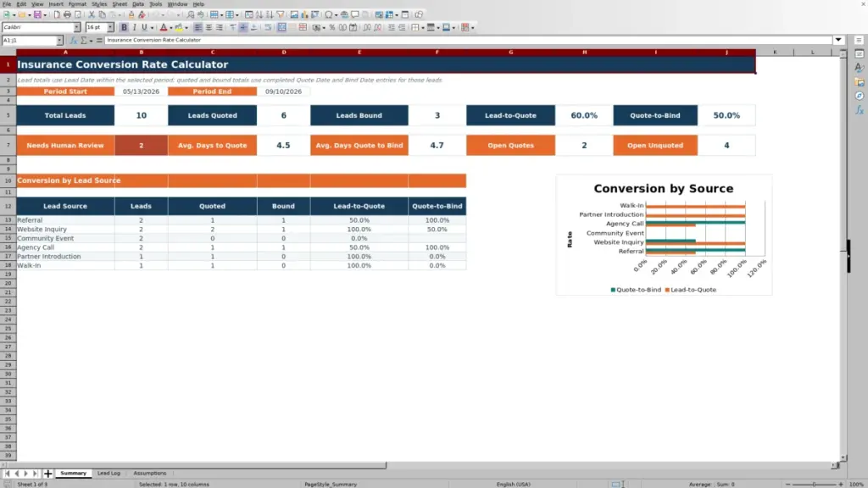Select the Total Leads header cell
The height and width of the screenshot is (488, 868).
65,115
